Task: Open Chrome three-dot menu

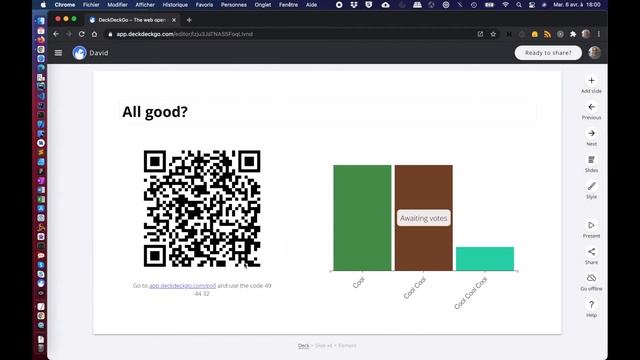Action: 599,34
